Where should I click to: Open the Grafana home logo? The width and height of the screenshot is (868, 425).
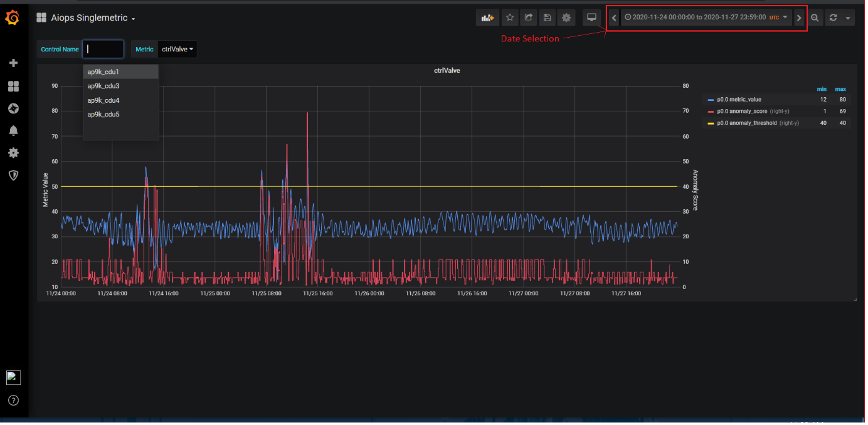[x=12, y=18]
